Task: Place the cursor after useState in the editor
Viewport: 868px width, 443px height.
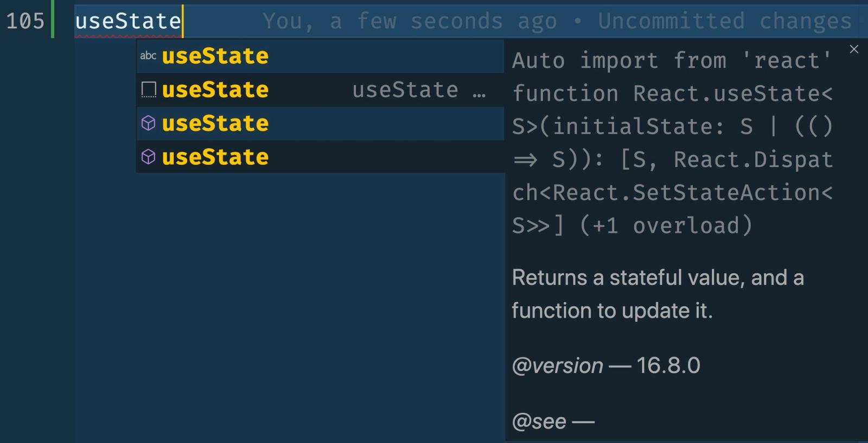Action: [183, 21]
